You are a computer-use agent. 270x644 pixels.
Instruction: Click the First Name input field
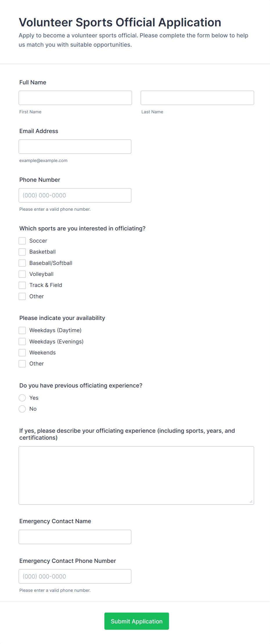75,98
